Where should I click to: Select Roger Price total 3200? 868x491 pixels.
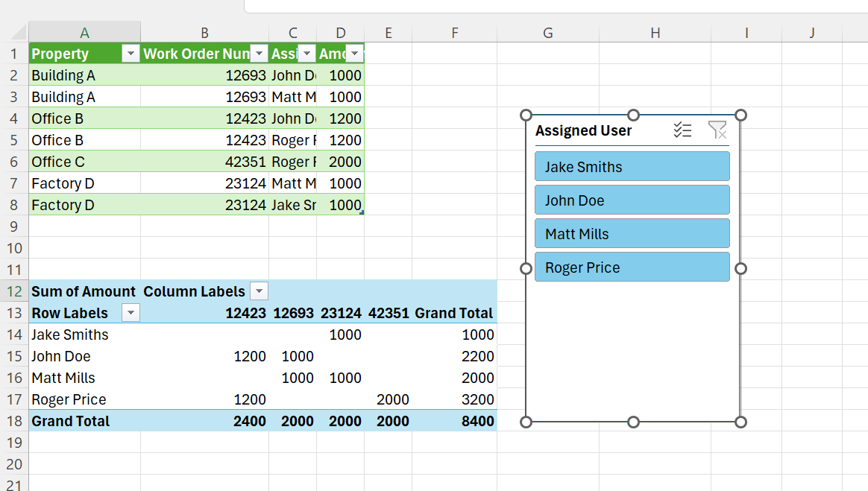(454, 399)
